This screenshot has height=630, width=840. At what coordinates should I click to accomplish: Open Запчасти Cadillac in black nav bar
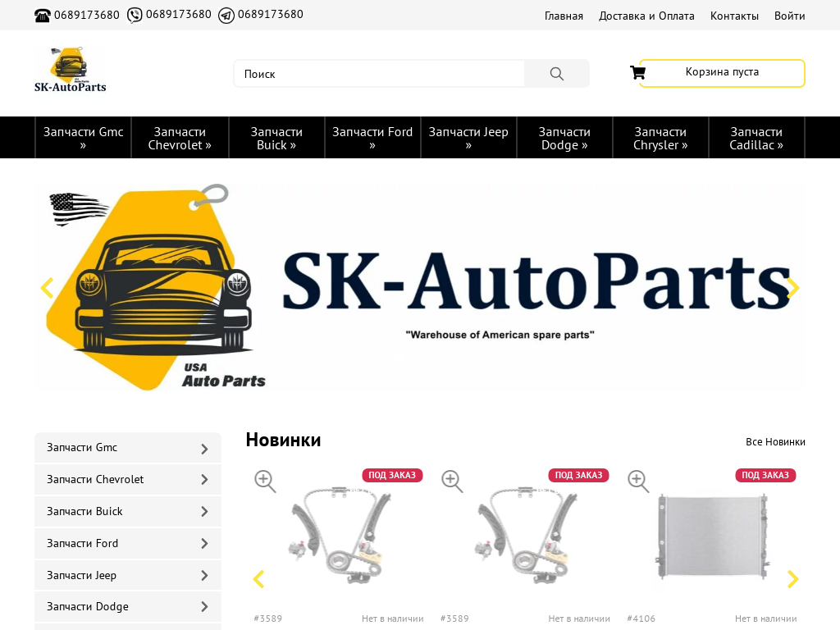756,138
